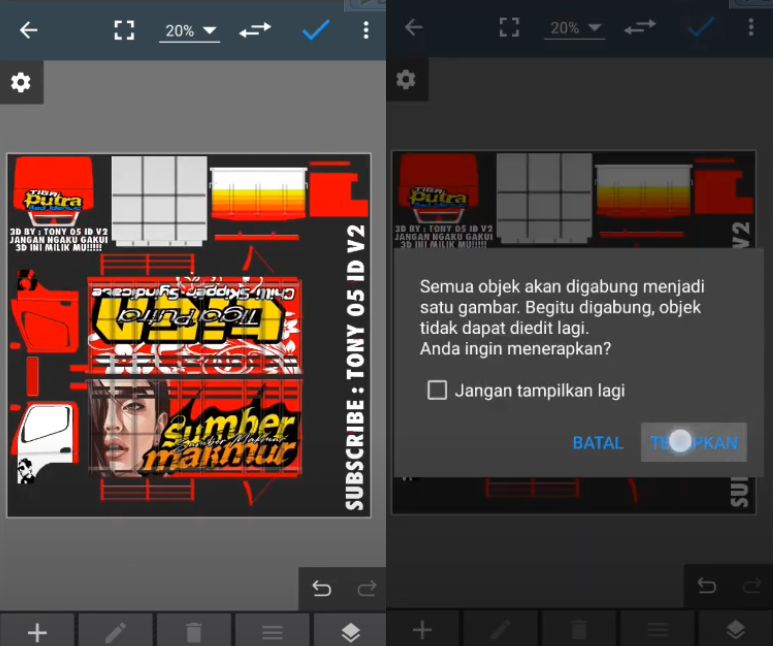
Task: Add new object with plus in left screen
Action: pyautogui.click(x=37, y=632)
